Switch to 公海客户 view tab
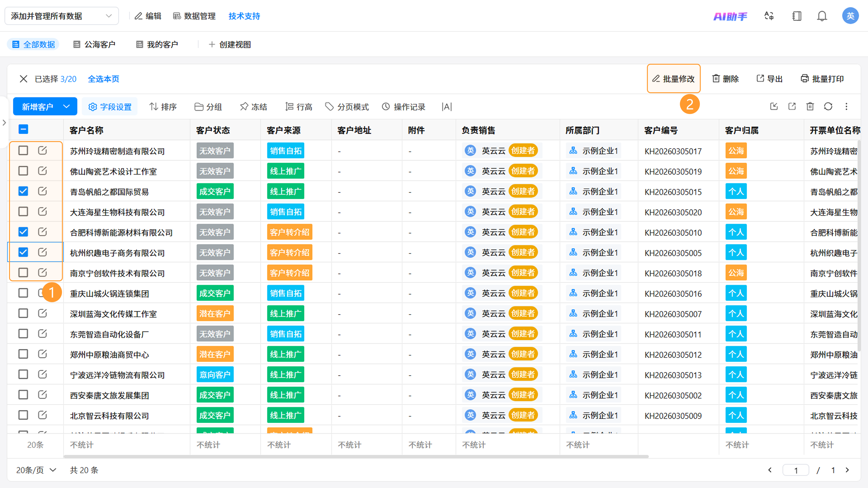 94,45
